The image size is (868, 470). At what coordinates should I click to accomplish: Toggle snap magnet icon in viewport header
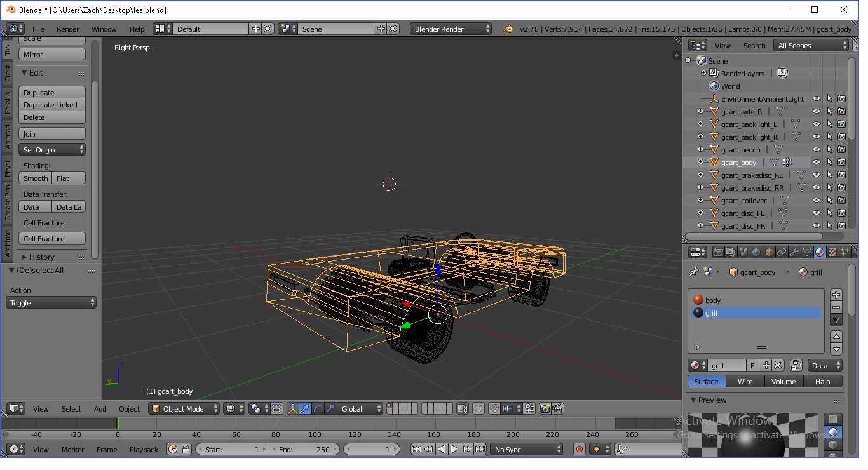click(x=494, y=408)
